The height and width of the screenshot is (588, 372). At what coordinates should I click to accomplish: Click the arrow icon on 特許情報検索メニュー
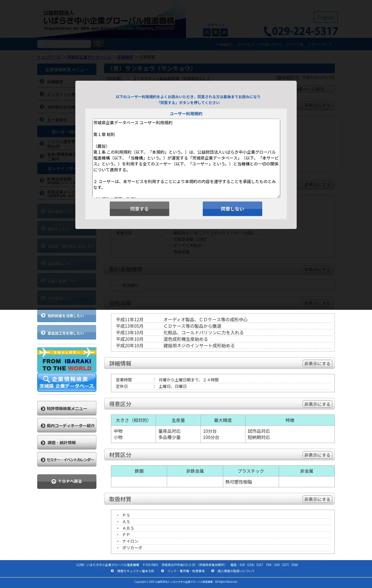[43, 409]
